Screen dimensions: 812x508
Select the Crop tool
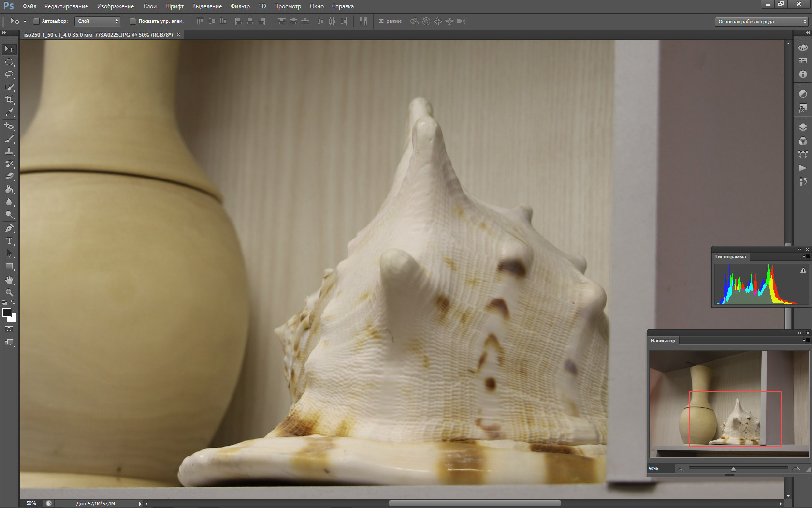point(9,100)
